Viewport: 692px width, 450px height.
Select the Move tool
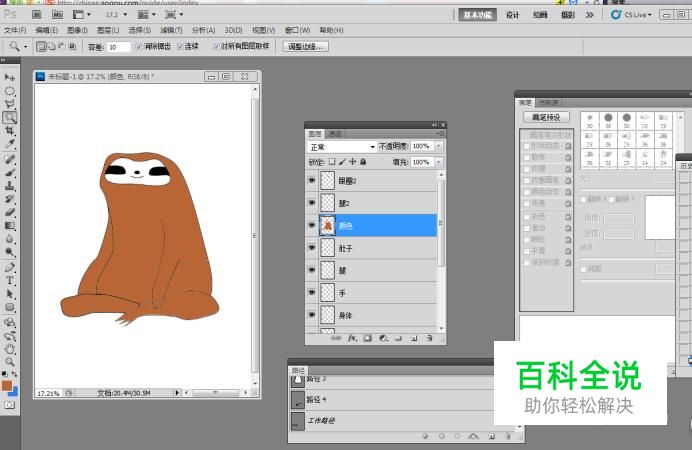10,77
